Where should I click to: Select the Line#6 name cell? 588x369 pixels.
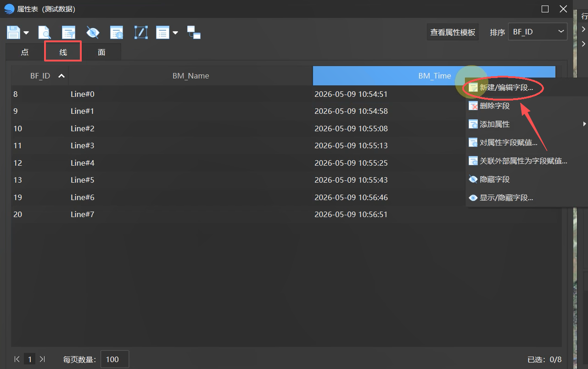coord(190,197)
